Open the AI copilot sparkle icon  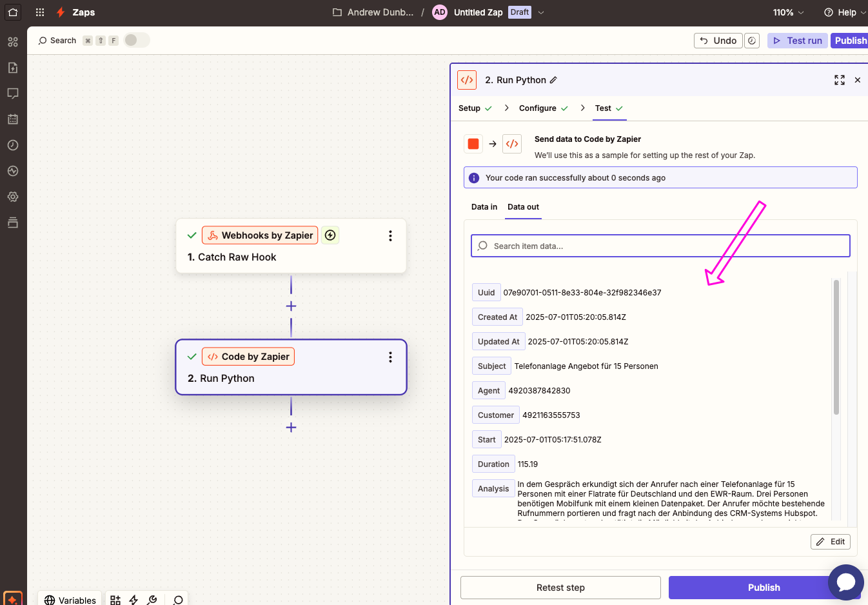(x=13, y=599)
